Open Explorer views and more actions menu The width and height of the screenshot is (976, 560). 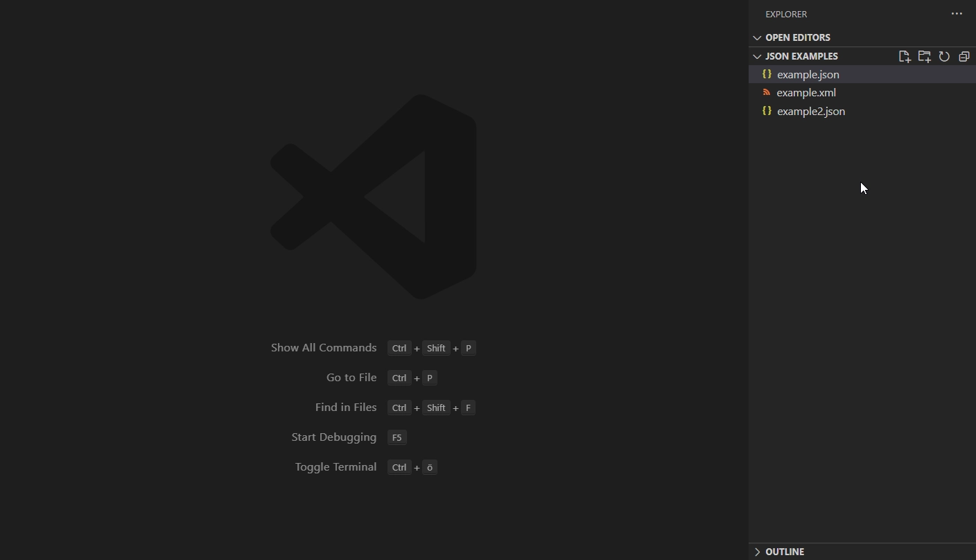pyautogui.click(x=957, y=14)
